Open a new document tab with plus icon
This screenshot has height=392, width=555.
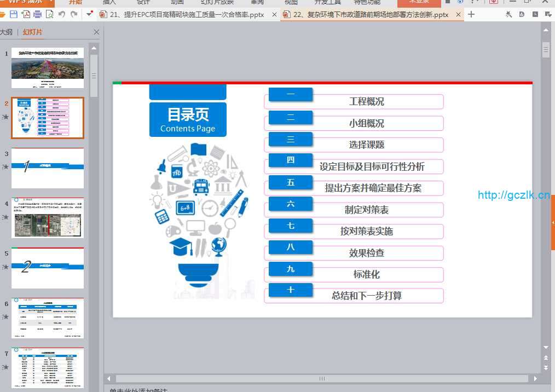click(471, 15)
